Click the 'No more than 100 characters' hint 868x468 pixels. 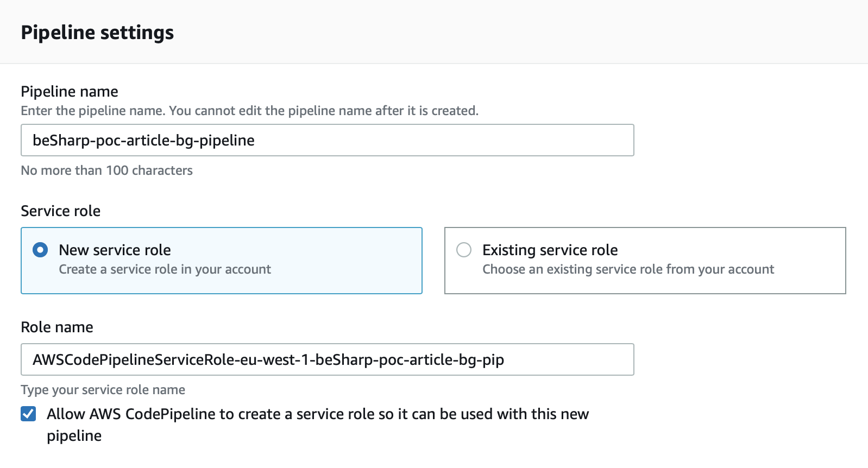(x=106, y=170)
